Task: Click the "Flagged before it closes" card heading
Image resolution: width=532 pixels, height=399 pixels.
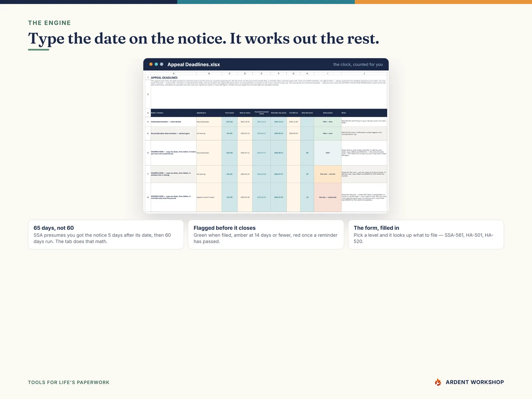Action: click(x=224, y=228)
